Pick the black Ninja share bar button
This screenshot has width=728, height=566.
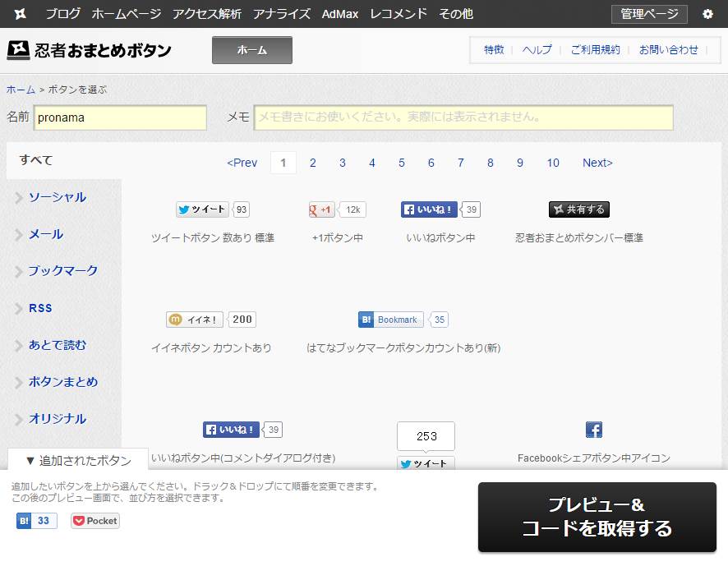click(x=578, y=209)
